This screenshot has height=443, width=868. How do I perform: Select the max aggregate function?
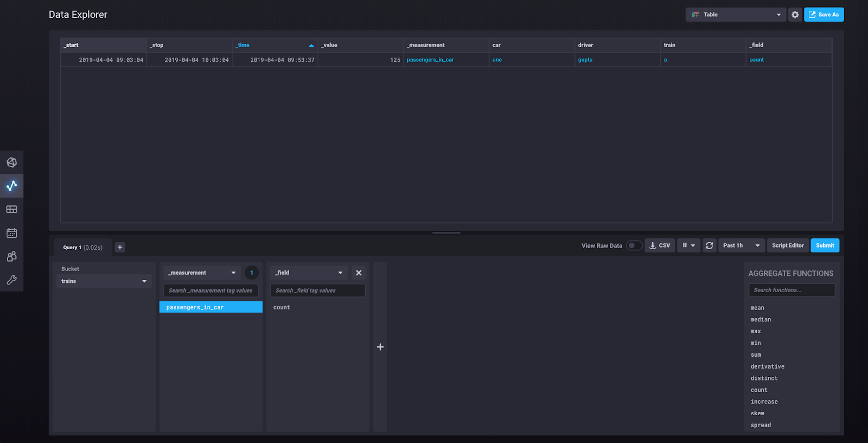(x=756, y=331)
